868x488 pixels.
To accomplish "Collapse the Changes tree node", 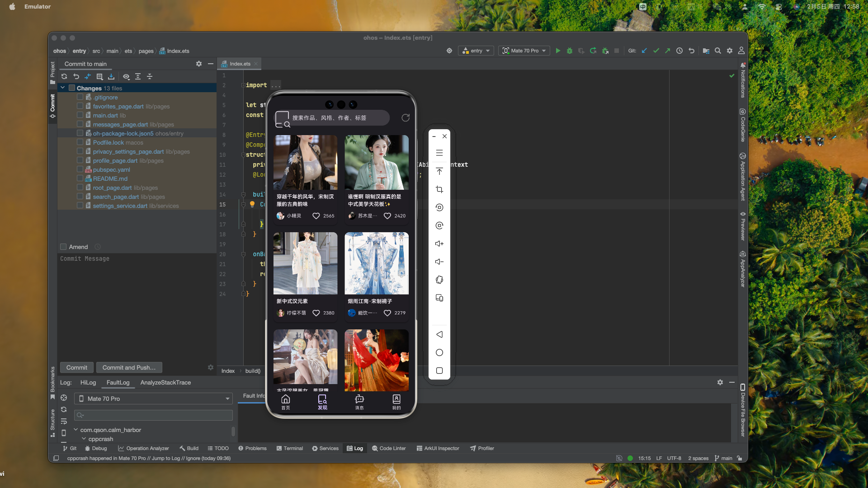I will [x=63, y=88].
